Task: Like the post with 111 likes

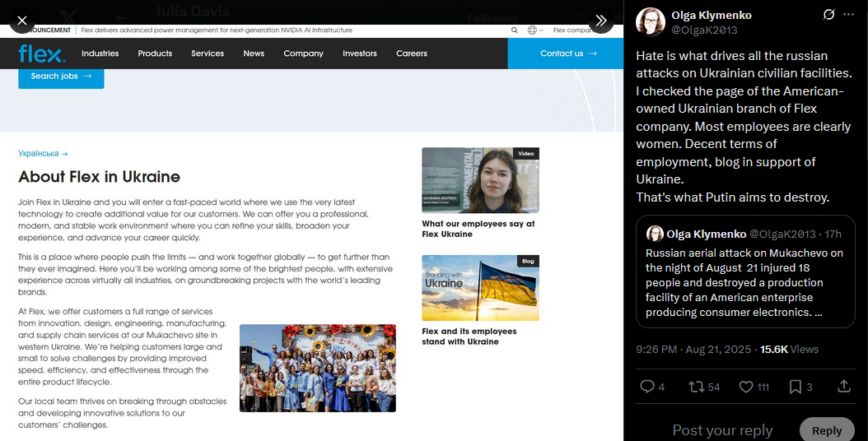Action: [754, 387]
